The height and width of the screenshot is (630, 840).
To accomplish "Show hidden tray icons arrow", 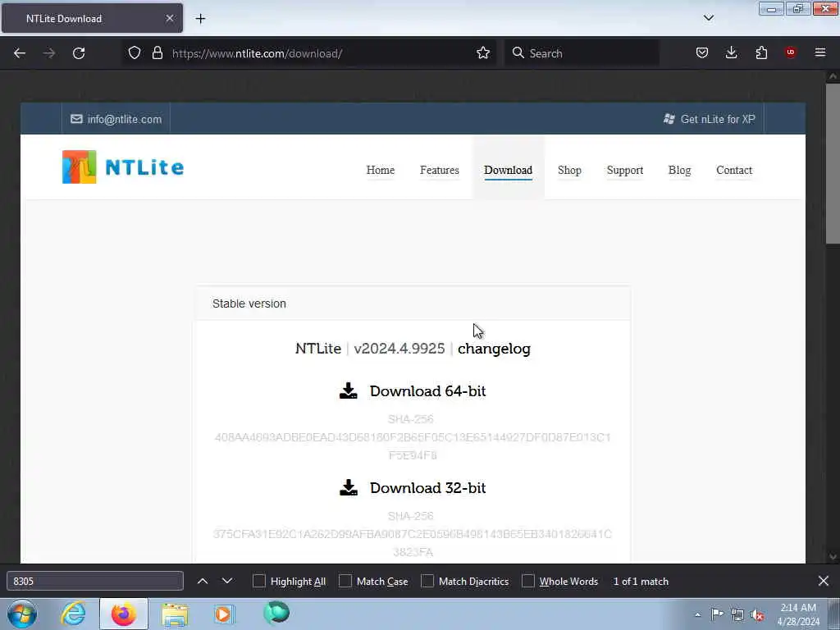I will [697, 614].
